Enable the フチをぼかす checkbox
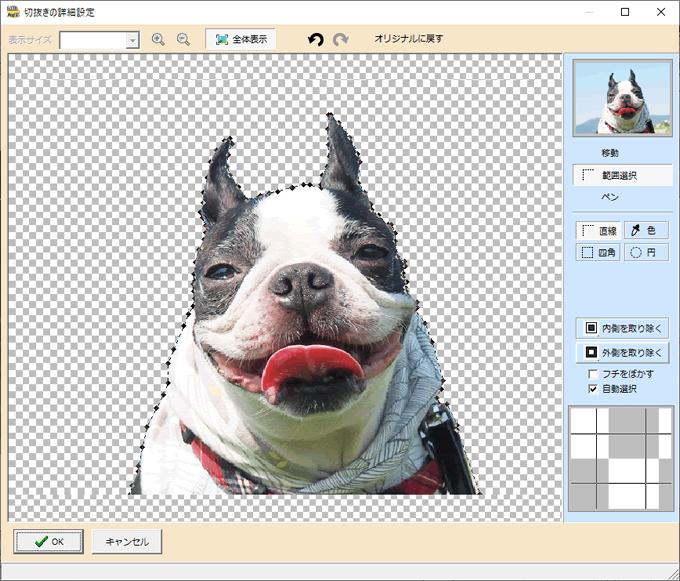Viewport: 680px width, 581px height. [x=594, y=374]
